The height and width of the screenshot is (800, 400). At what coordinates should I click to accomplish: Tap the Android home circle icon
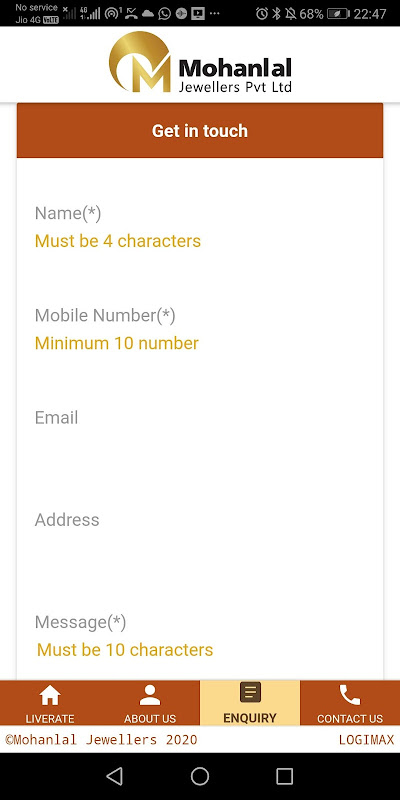pyautogui.click(x=199, y=776)
